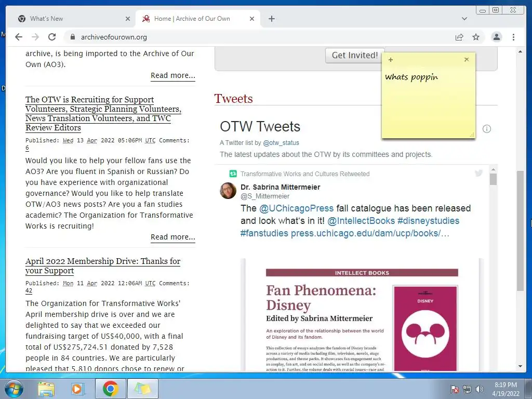Open April 2022 Membership Drive article
Screen dimensions: 532x399
(103, 265)
